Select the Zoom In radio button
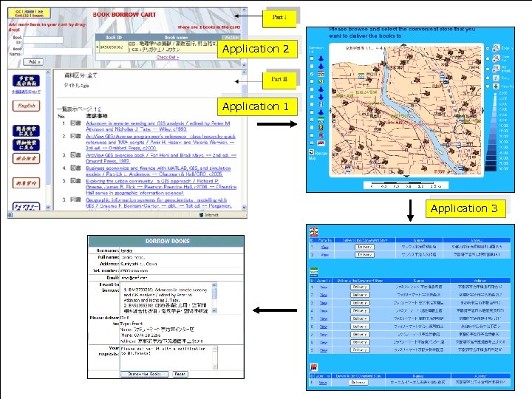The height and width of the screenshot is (399, 532). 488,49
